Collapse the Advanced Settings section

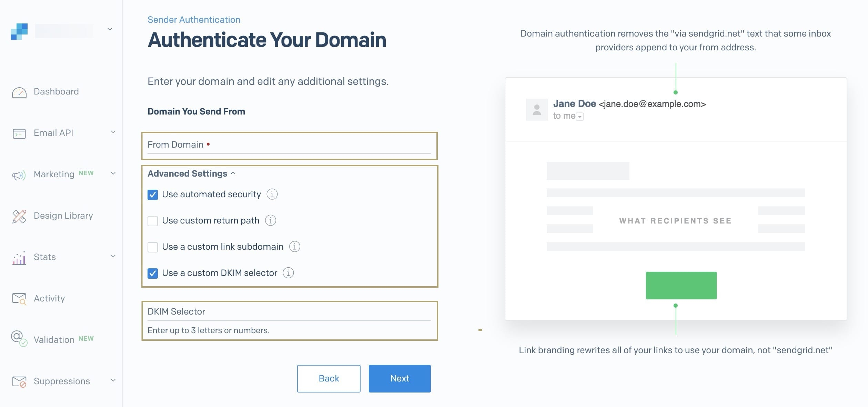pos(191,173)
